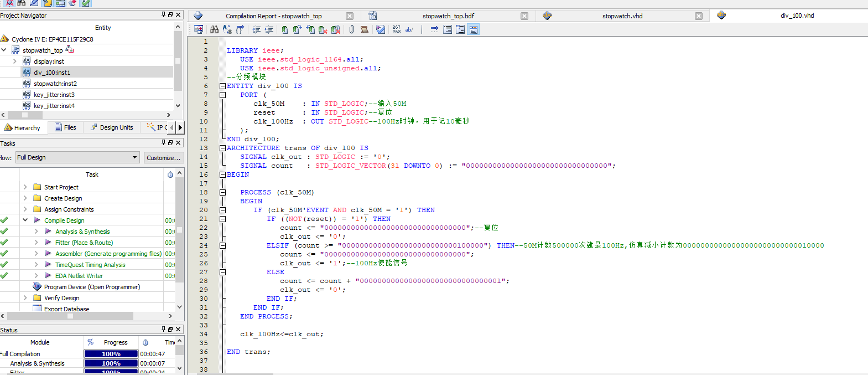Collapse the ARCHITECTURE trans code fold
Viewport: 868px width, 375px height.
[222, 148]
